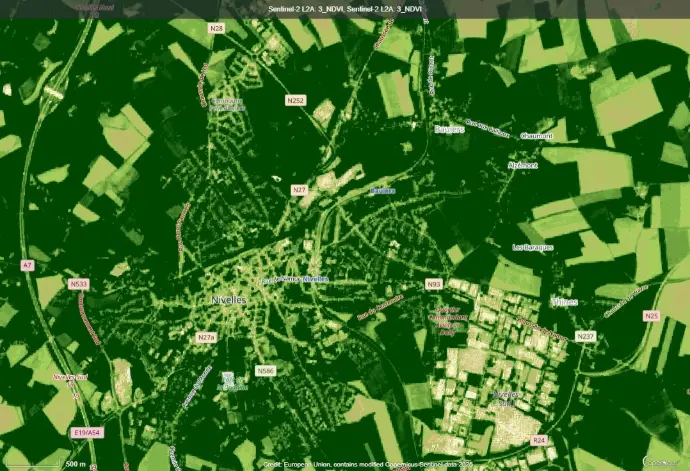Click the Les Baraques place label
The height and width of the screenshot is (471, 690).
pyautogui.click(x=532, y=247)
